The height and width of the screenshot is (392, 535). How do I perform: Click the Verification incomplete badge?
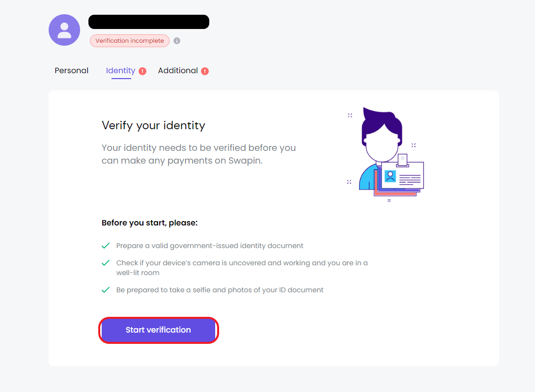coord(130,41)
